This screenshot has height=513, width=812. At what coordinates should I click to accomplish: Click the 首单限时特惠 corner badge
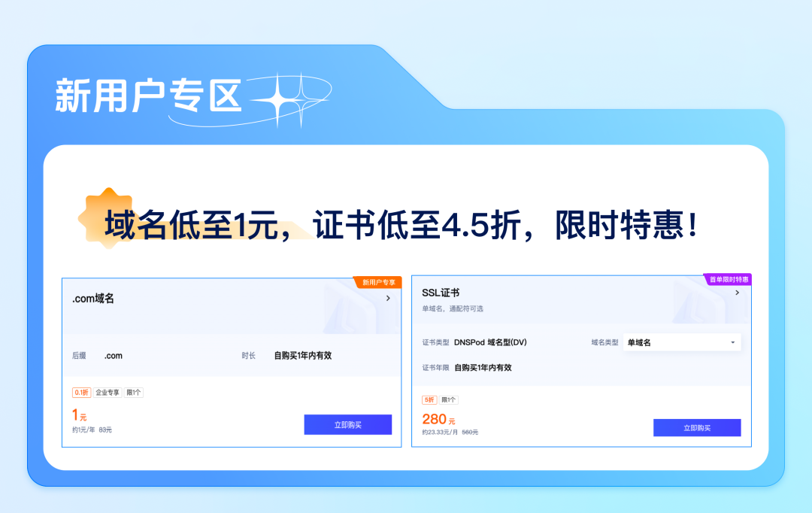tap(728, 280)
